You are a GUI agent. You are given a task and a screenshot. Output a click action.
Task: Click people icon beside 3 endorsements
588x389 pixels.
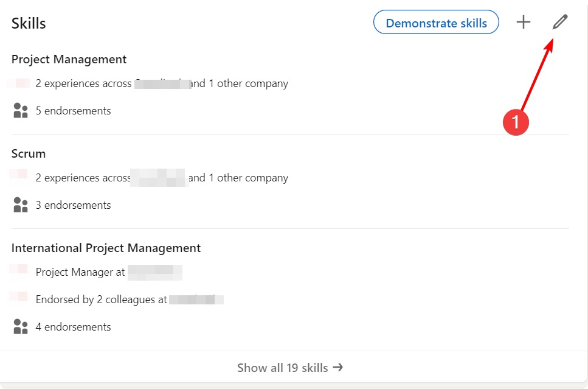click(x=21, y=205)
